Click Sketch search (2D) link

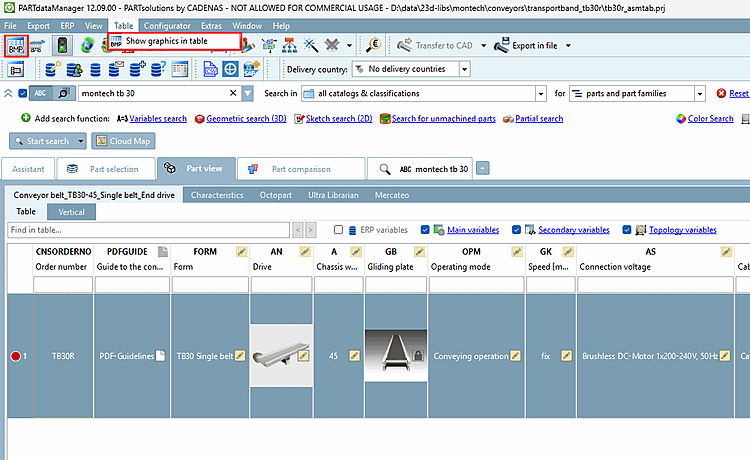point(339,119)
